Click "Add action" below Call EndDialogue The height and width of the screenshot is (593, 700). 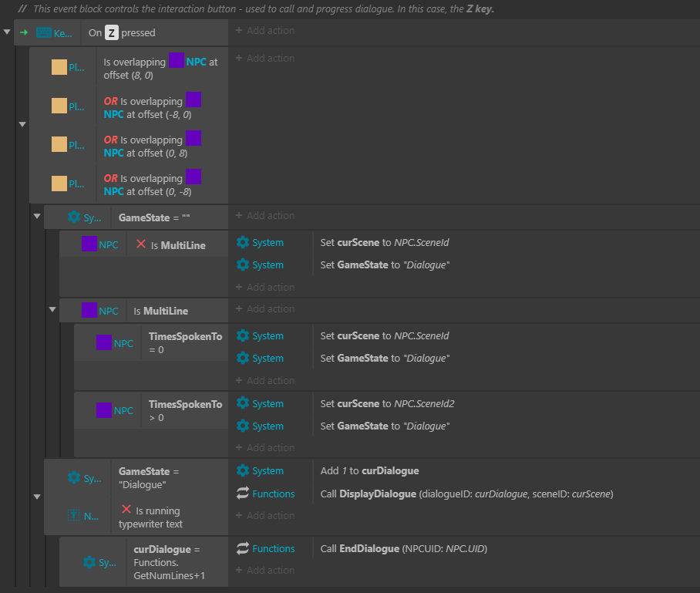265,570
